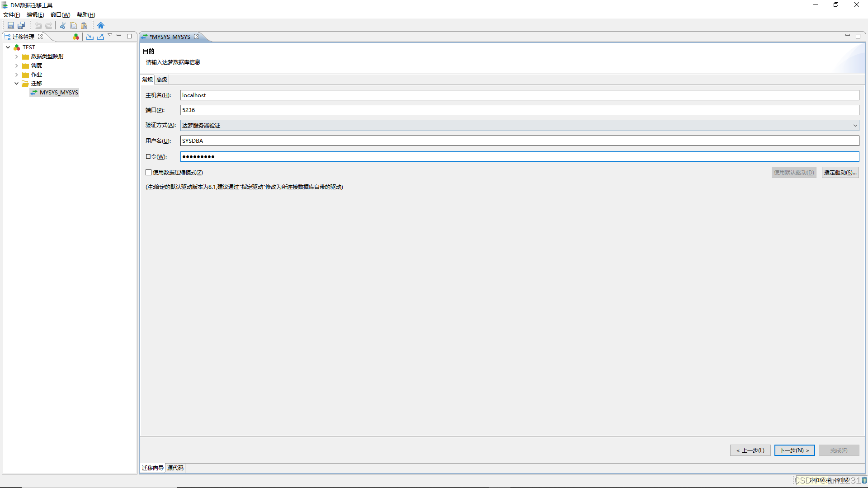Image resolution: width=868 pixels, height=488 pixels.
Task: Click the 完成(F) finish button
Action: pyautogui.click(x=839, y=450)
